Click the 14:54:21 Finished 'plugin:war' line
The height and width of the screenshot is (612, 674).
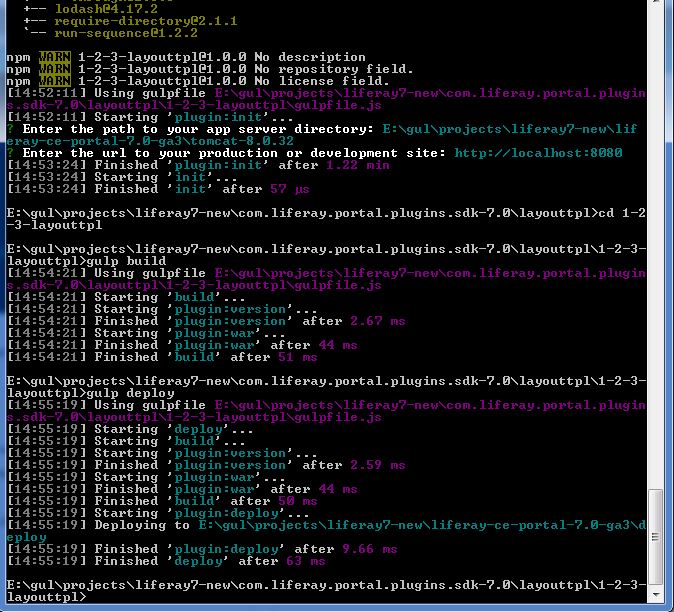[x=182, y=345]
